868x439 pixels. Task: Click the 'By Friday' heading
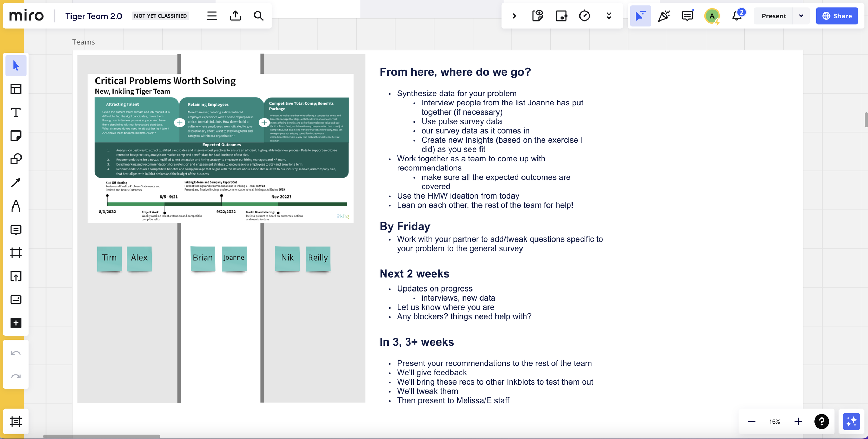click(x=405, y=226)
